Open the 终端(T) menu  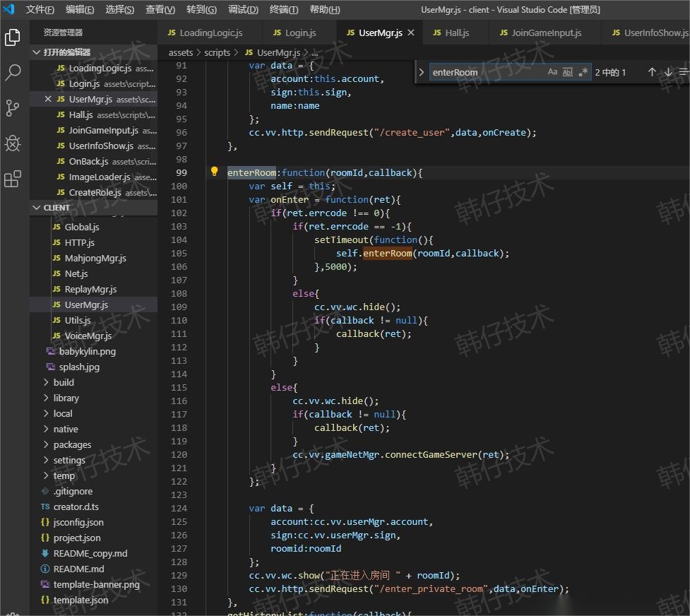pyautogui.click(x=284, y=9)
